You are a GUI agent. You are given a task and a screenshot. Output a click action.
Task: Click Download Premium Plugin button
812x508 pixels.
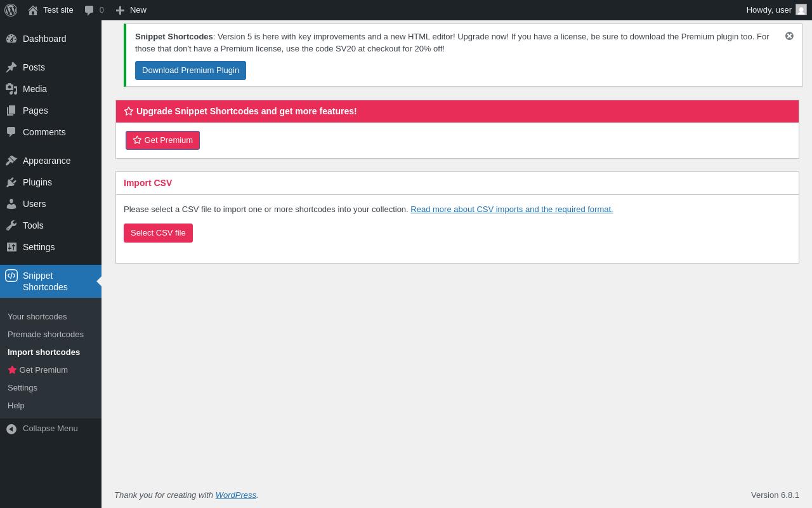(190, 70)
